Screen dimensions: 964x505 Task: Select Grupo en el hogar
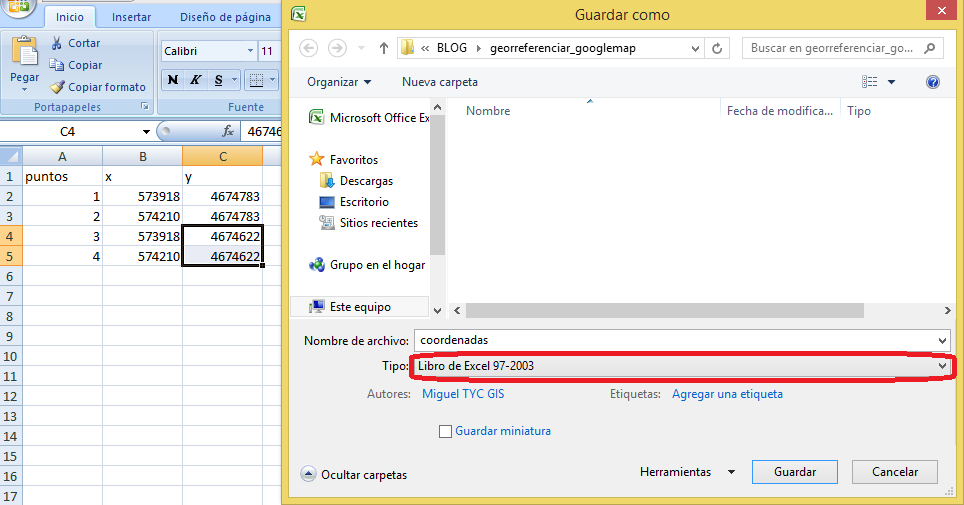367,265
